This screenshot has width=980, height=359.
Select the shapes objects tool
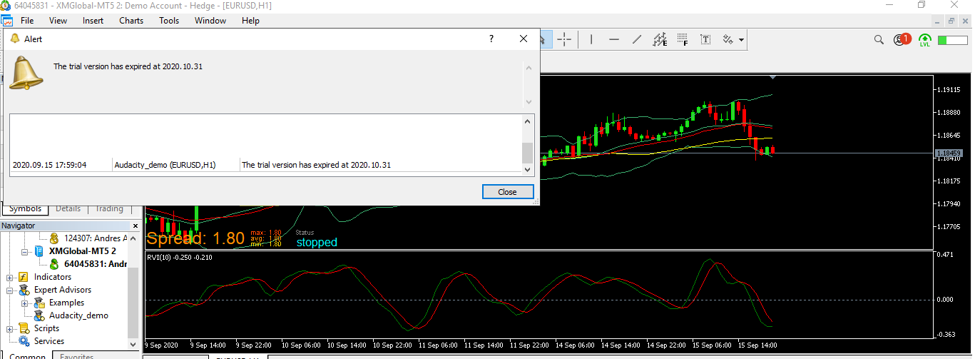pos(728,39)
